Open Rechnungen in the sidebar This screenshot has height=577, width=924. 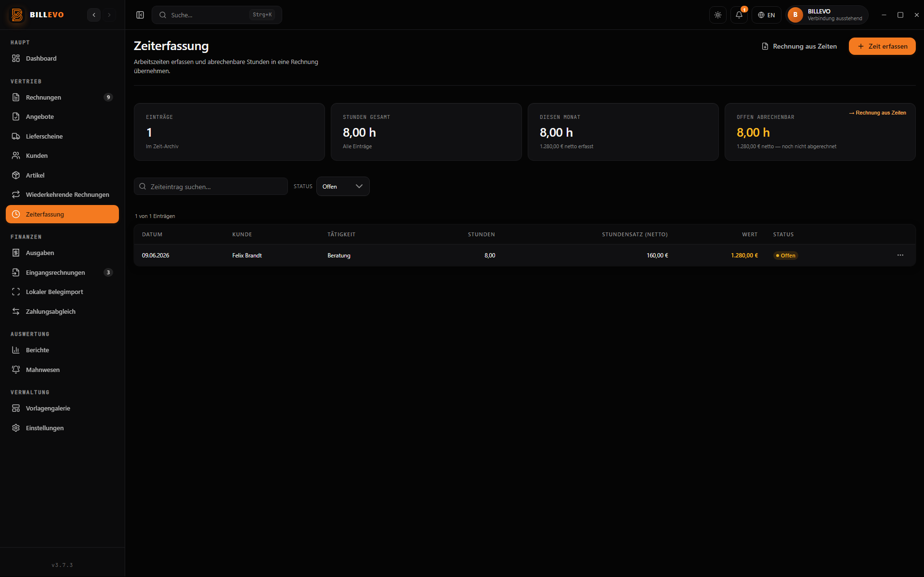coord(62,97)
